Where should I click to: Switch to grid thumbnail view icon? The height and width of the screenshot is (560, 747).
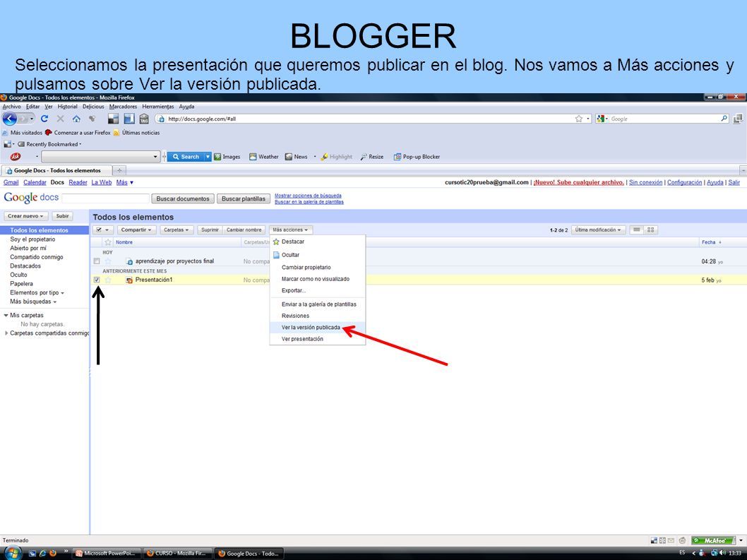coord(650,230)
